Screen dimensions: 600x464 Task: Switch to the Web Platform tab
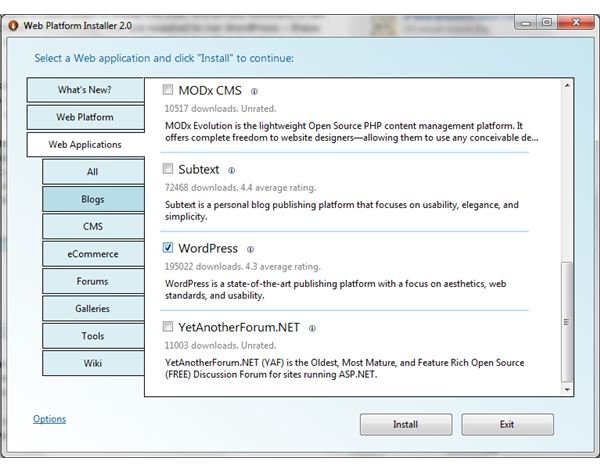(x=85, y=117)
